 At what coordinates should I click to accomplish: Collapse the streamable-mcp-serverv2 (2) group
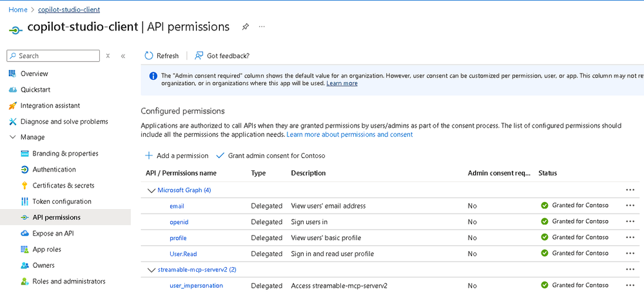tap(152, 270)
